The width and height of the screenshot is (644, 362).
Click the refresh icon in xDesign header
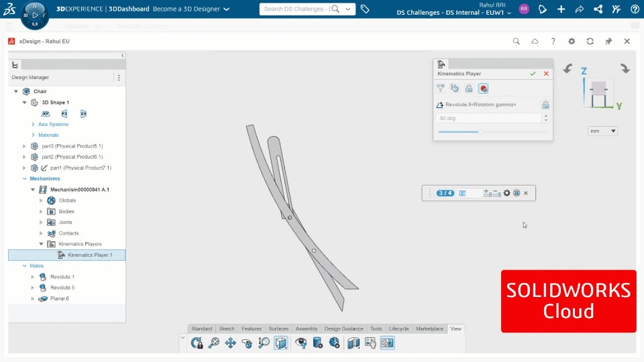pyautogui.click(x=590, y=41)
